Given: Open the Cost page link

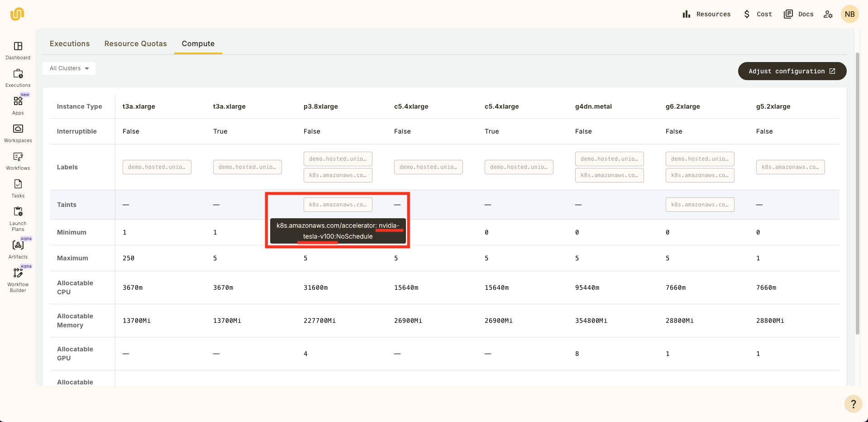Looking at the screenshot, I should [758, 14].
